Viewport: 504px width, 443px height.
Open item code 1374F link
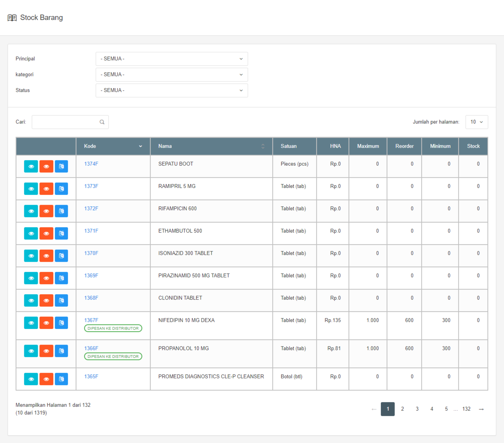pos(91,164)
